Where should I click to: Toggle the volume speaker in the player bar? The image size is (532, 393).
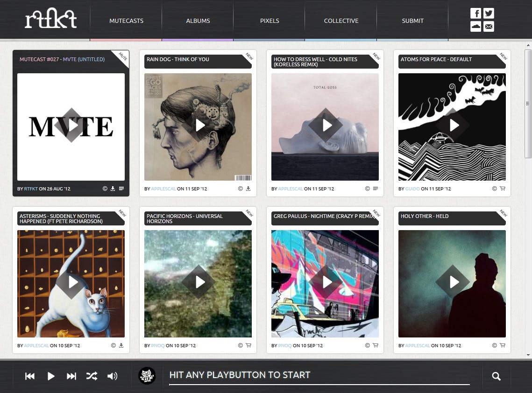click(112, 376)
